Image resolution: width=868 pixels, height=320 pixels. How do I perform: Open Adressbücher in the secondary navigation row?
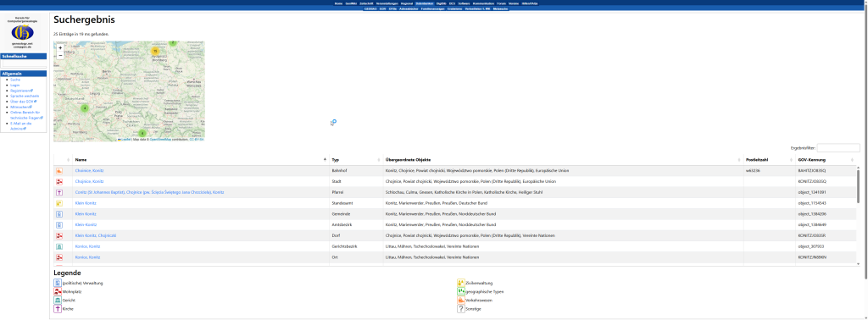point(409,8)
